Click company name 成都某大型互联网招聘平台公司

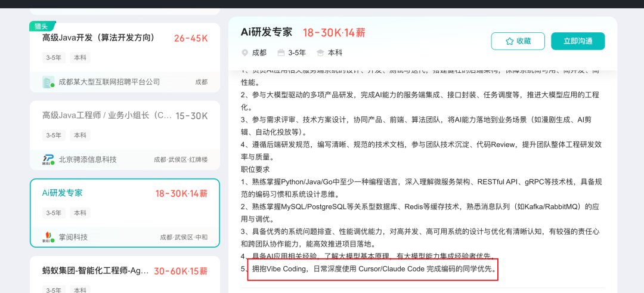click(109, 82)
